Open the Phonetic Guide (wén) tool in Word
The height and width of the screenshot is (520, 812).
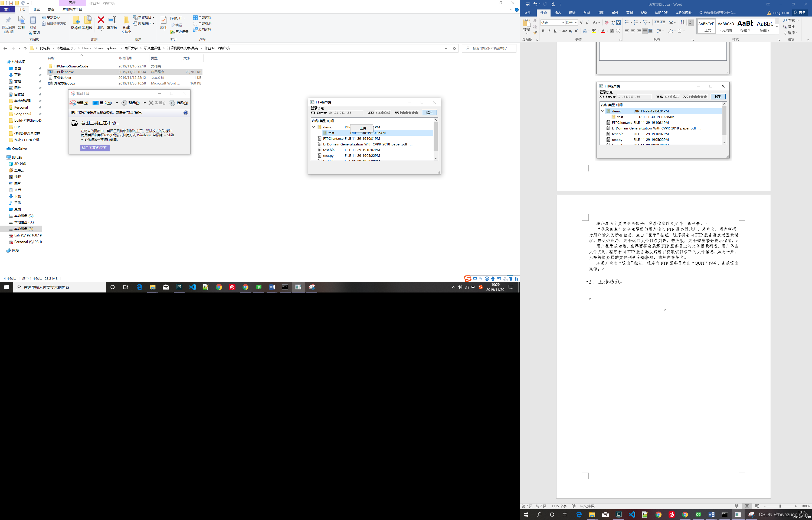(613, 22)
